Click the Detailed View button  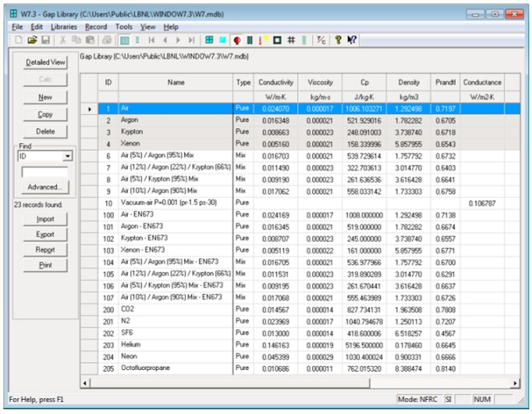click(x=45, y=62)
